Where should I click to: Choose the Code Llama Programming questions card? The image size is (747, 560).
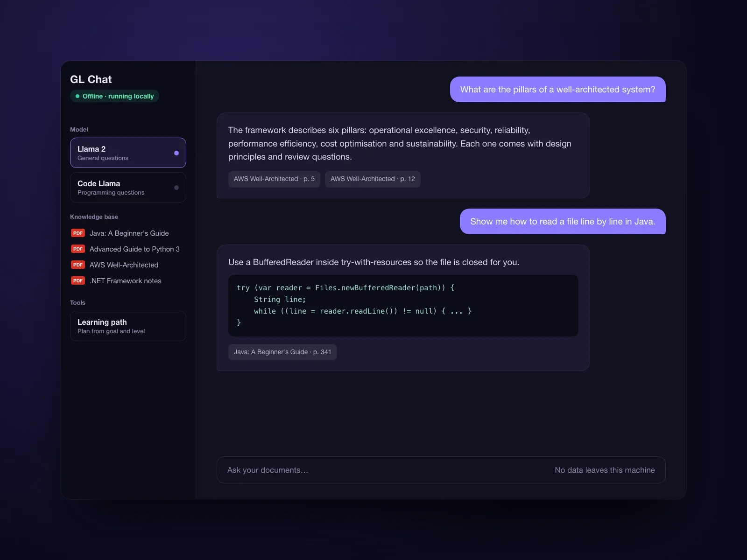click(x=128, y=188)
